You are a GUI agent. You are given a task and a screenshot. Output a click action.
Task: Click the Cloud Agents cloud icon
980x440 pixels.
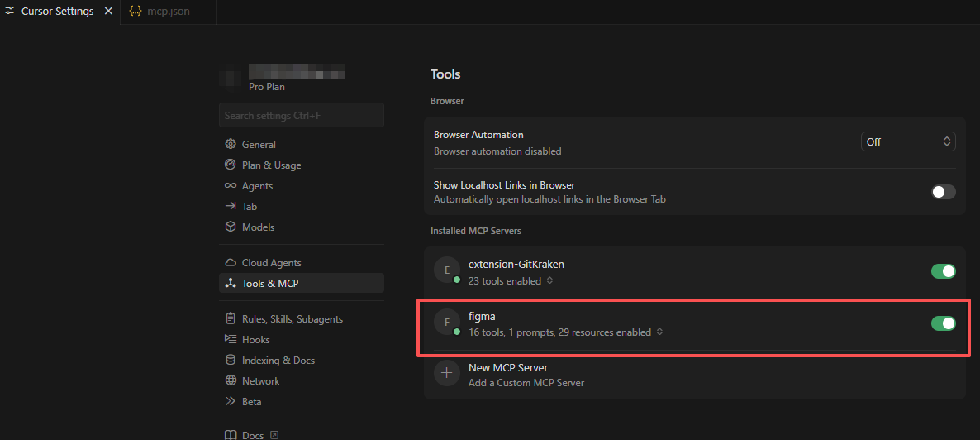click(230, 263)
